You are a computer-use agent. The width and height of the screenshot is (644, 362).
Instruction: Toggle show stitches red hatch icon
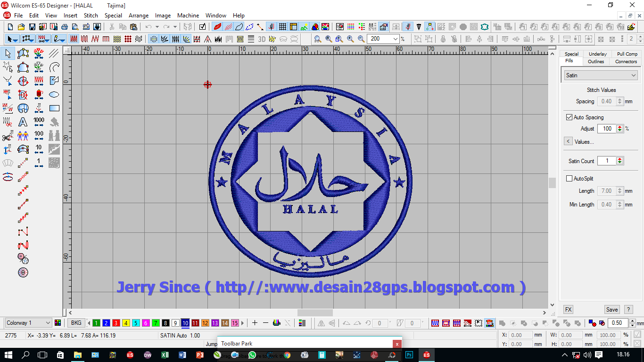tap(229, 27)
